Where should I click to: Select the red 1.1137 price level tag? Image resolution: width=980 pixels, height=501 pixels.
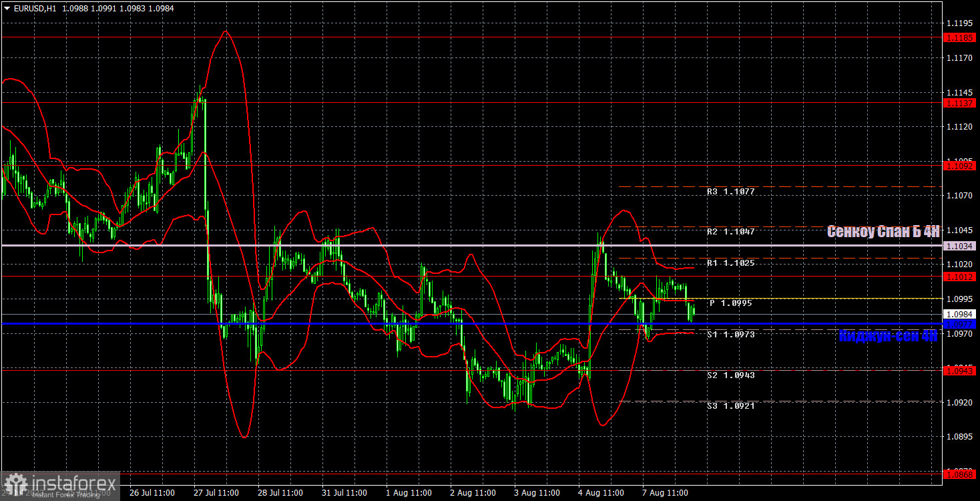961,103
